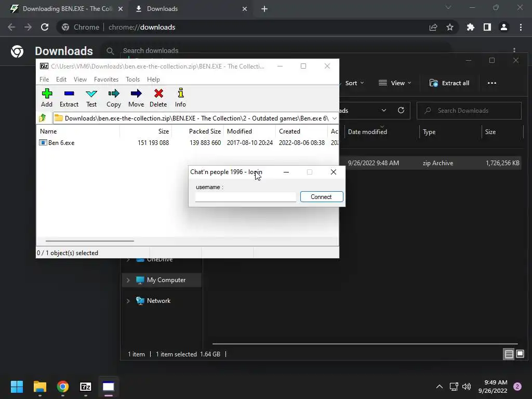This screenshot has height=399, width=532.
Task: Refresh the File Explorer folder
Action: point(401,111)
